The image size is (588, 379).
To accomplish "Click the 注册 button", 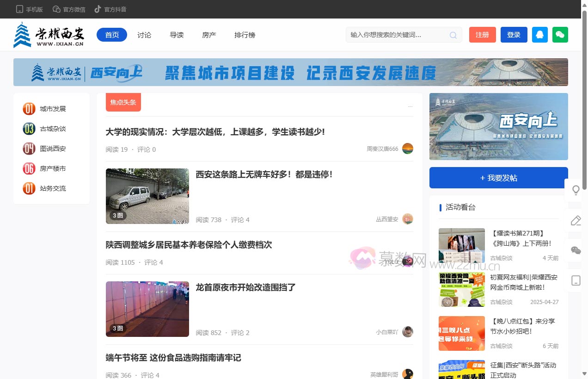I will (482, 35).
